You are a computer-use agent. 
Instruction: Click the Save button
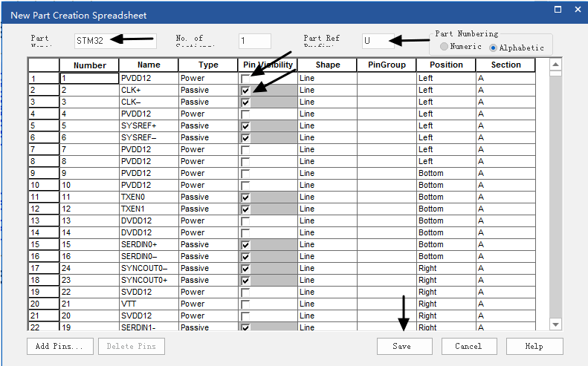coord(401,346)
